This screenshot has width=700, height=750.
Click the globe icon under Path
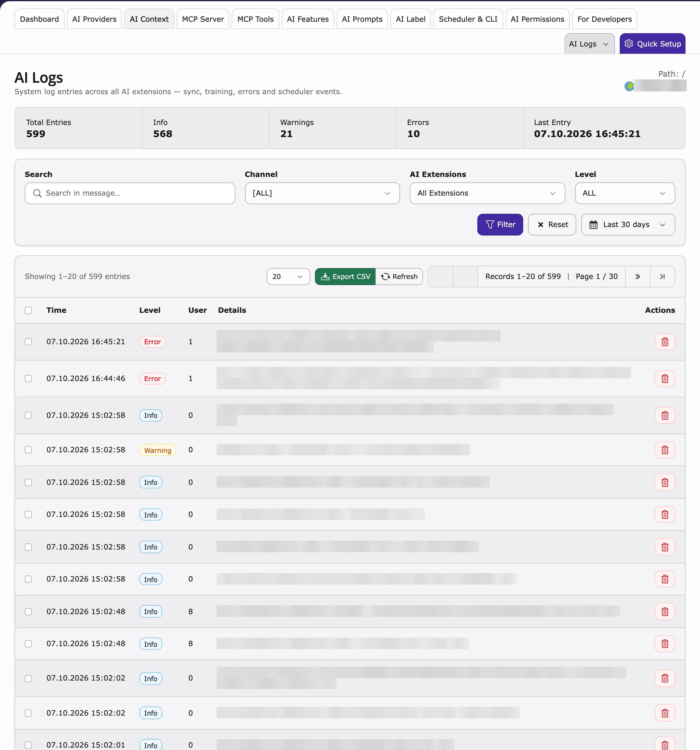click(x=629, y=86)
